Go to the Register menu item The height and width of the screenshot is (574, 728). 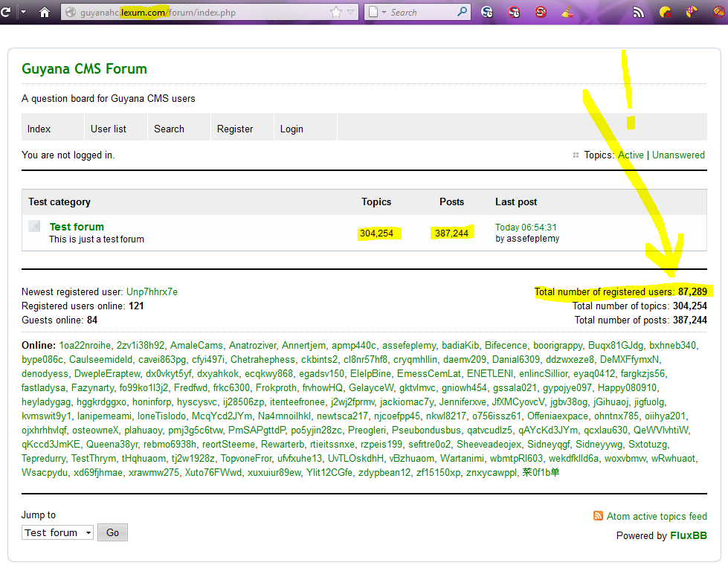(x=235, y=129)
